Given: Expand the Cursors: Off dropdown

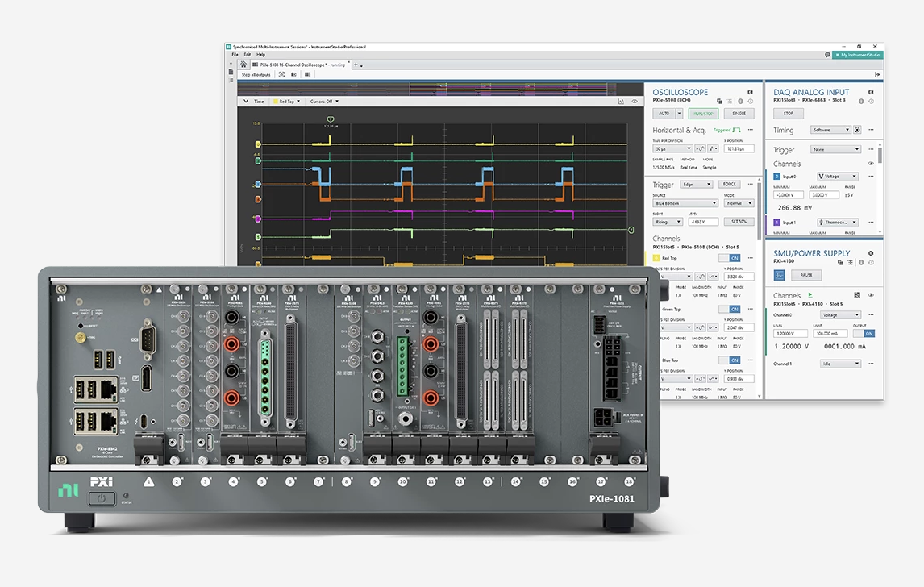Looking at the screenshot, I should (x=324, y=102).
